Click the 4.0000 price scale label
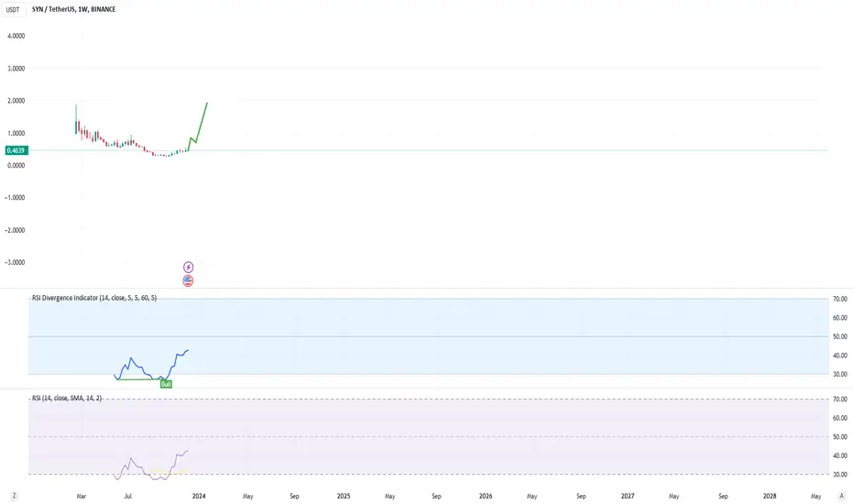 pyautogui.click(x=16, y=36)
